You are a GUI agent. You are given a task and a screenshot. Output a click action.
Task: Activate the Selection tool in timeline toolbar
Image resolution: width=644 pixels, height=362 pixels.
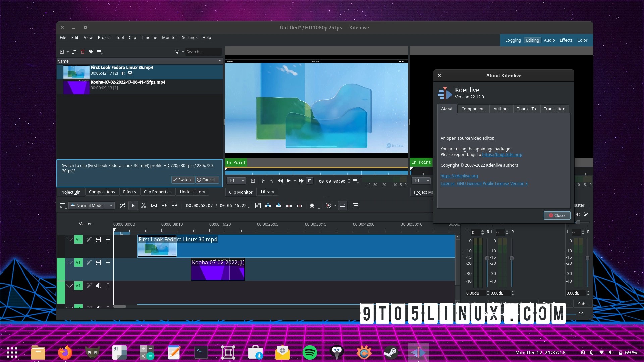tap(133, 205)
